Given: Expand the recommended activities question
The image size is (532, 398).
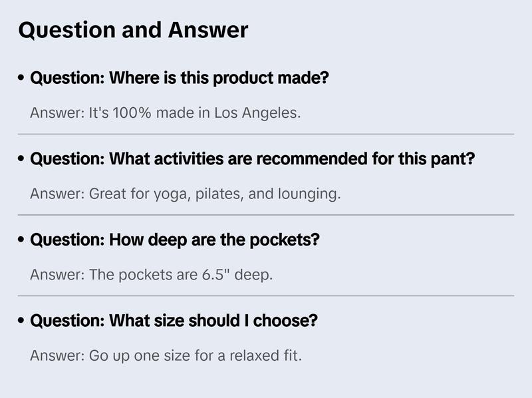Looking at the screenshot, I should 253,160.
